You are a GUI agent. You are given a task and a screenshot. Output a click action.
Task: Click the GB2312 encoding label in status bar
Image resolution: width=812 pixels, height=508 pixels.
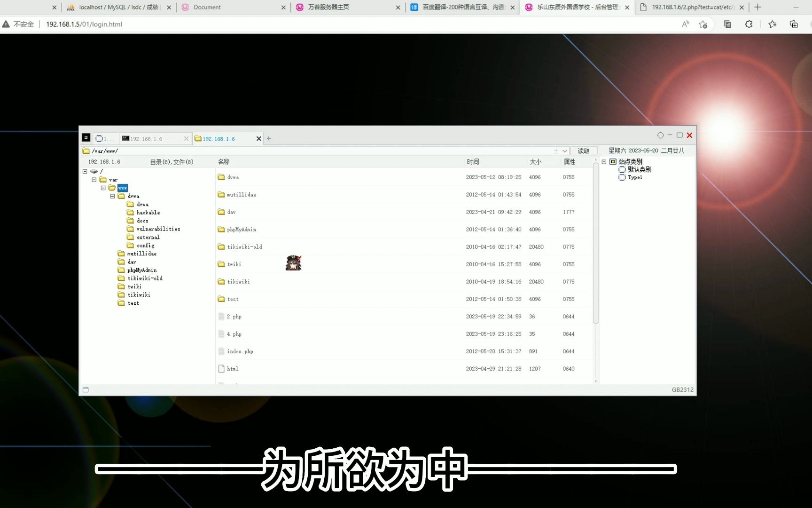point(682,389)
